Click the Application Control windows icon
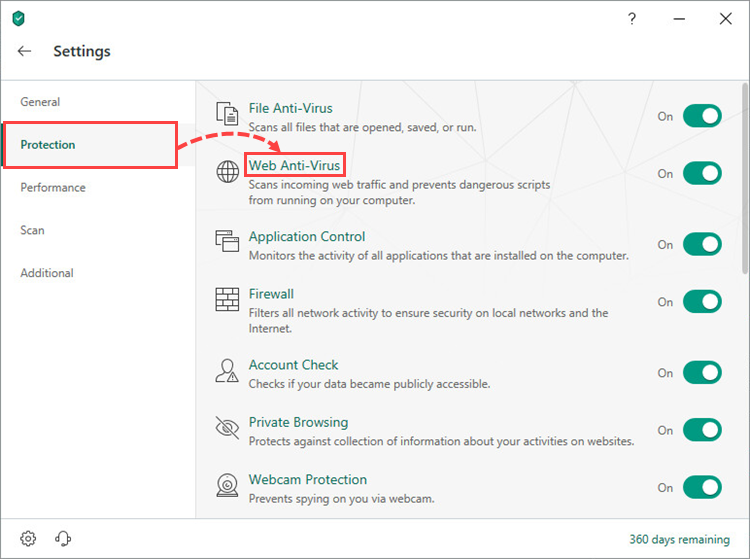Screen dimensions: 750x559 click(227, 241)
